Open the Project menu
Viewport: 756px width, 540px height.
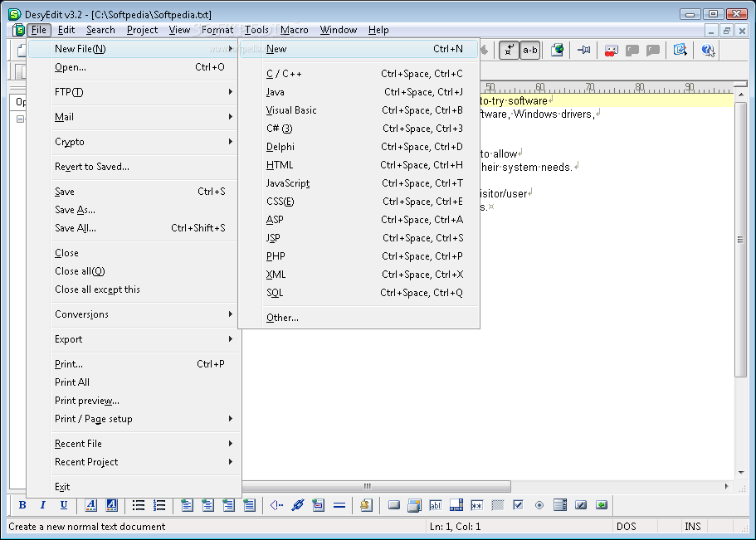pos(142,30)
